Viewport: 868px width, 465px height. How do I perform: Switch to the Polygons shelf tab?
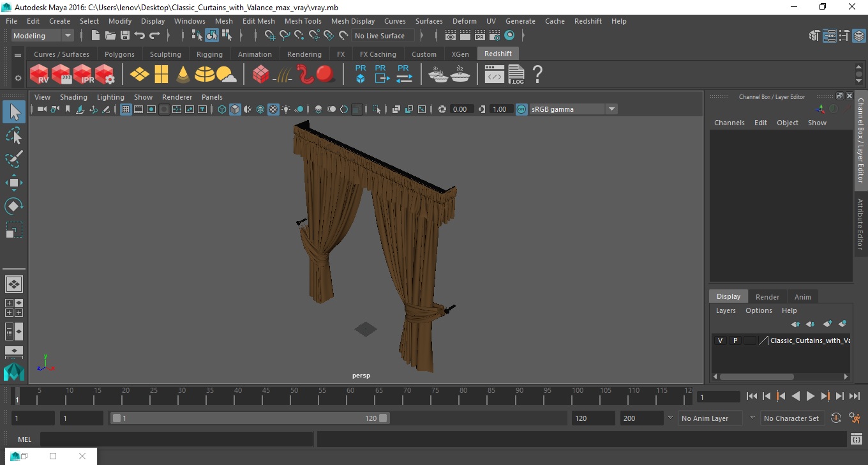click(119, 54)
